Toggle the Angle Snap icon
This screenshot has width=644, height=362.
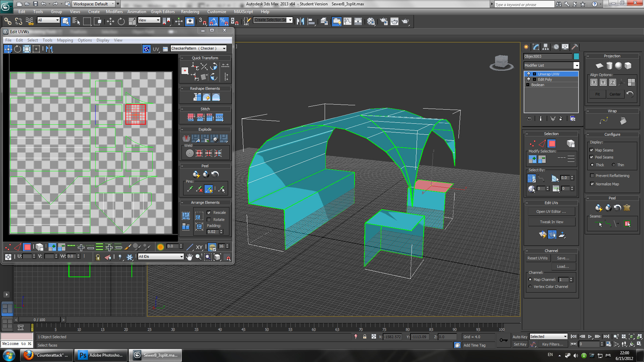tap(213, 21)
